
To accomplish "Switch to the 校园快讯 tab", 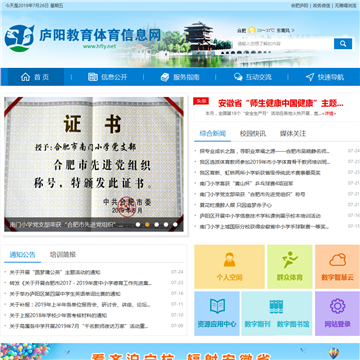I will pyautogui.click(x=253, y=134).
